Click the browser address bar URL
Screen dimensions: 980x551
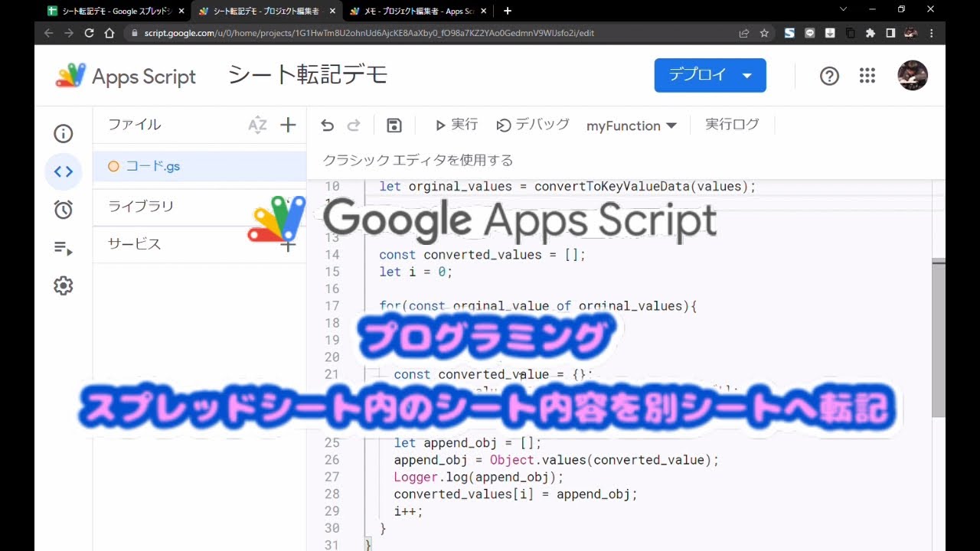click(369, 33)
